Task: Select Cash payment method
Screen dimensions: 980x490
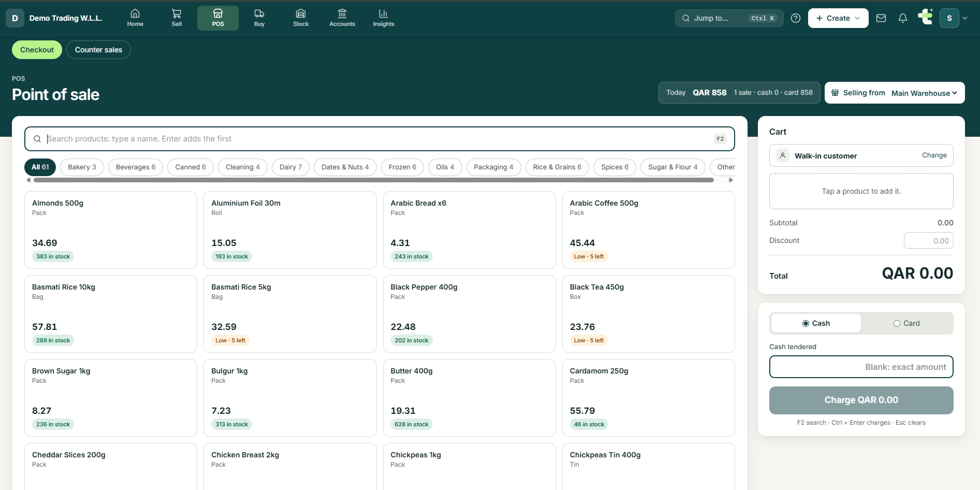Action: [816, 323]
